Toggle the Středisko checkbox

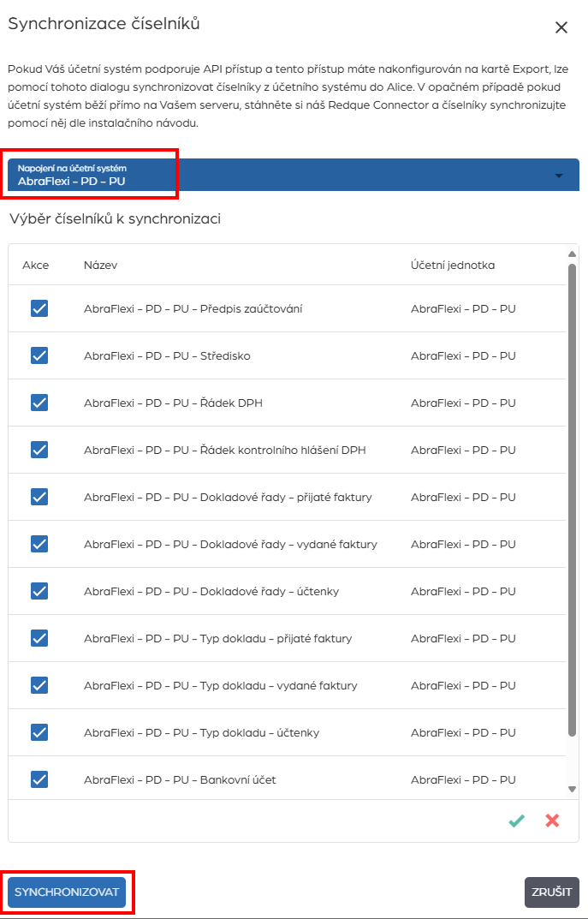pyautogui.click(x=39, y=355)
